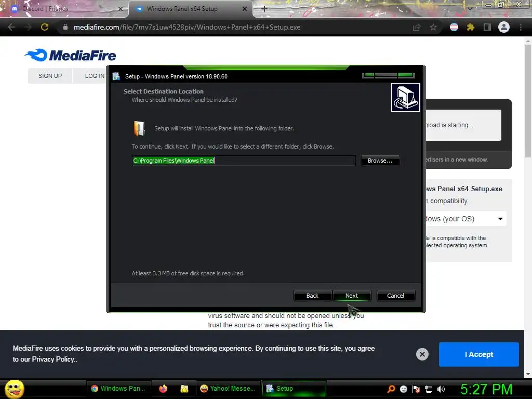
Task: Open the file explorer taskbar icon
Action: [x=184, y=389]
